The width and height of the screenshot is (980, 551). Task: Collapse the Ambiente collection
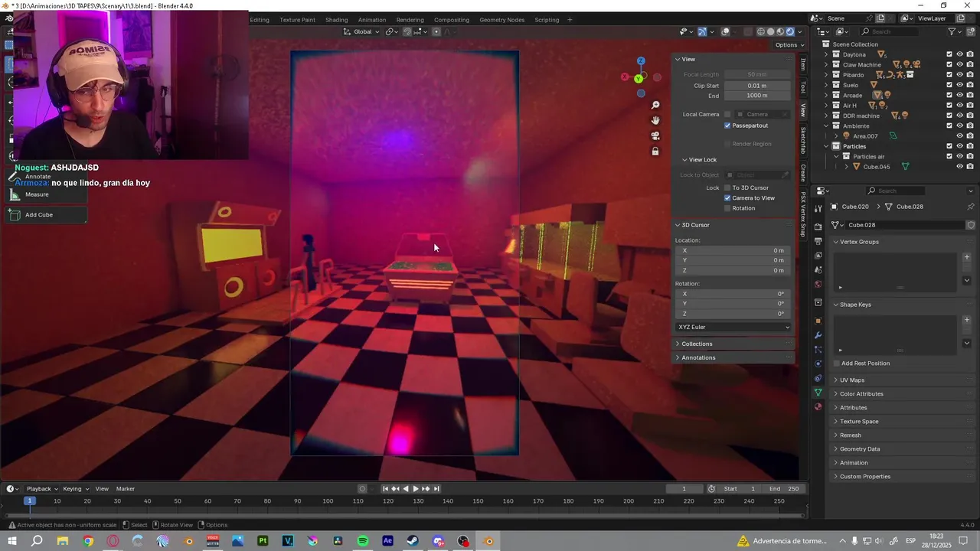tap(826, 126)
